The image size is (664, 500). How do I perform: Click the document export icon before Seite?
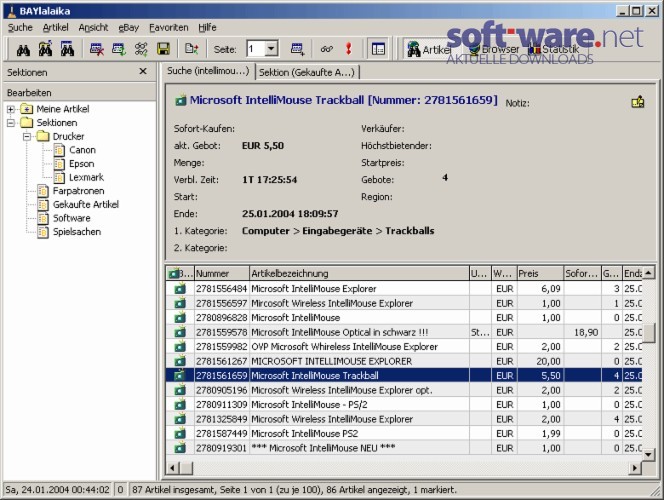click(191, 49)
